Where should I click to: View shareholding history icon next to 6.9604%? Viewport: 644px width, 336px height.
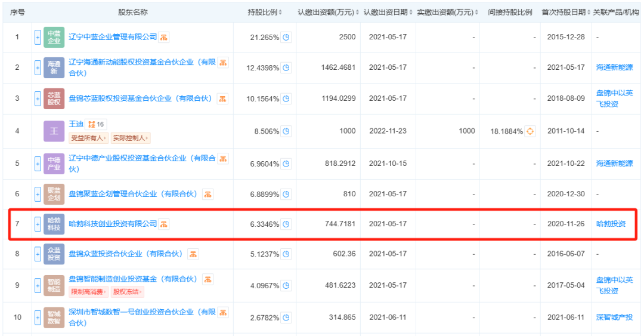[x=286, y=164]
